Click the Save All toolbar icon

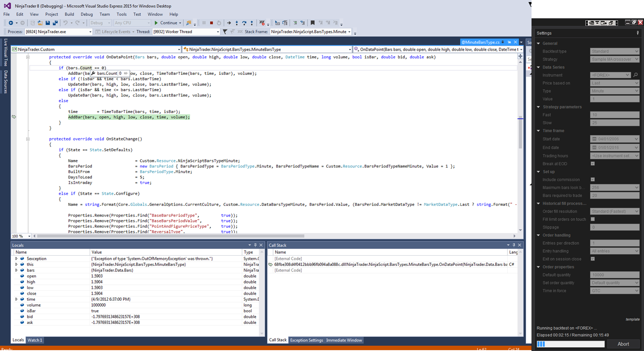(55, 23)
